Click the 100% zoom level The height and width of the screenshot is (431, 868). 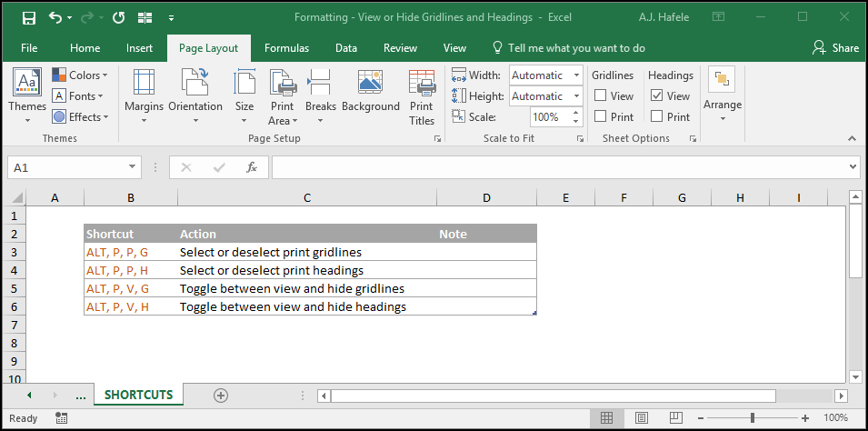point(835,417)
